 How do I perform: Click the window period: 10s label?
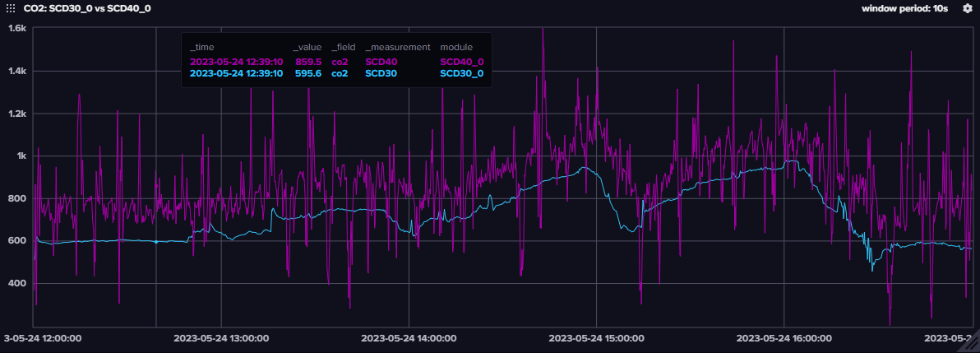[x=904, y=8]
